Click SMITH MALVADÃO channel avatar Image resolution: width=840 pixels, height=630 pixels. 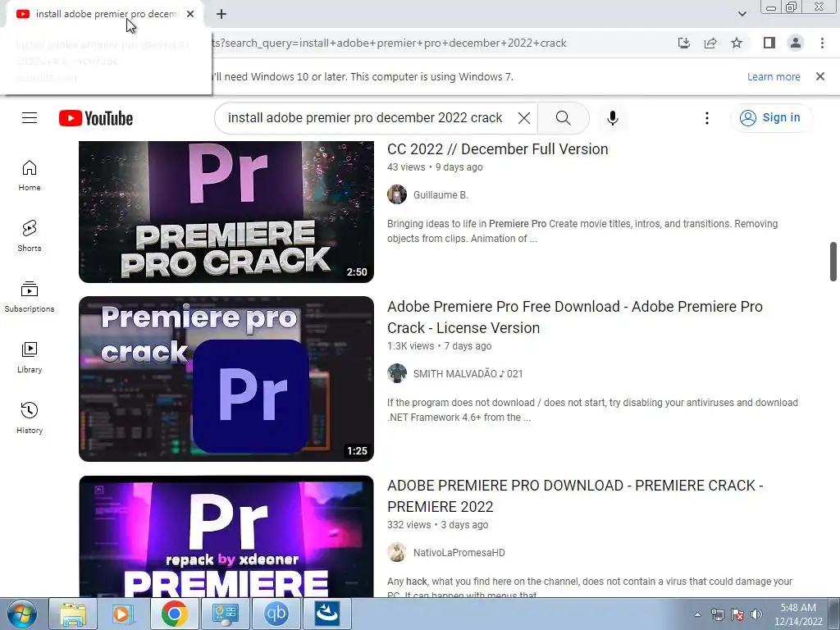(397, 373)
